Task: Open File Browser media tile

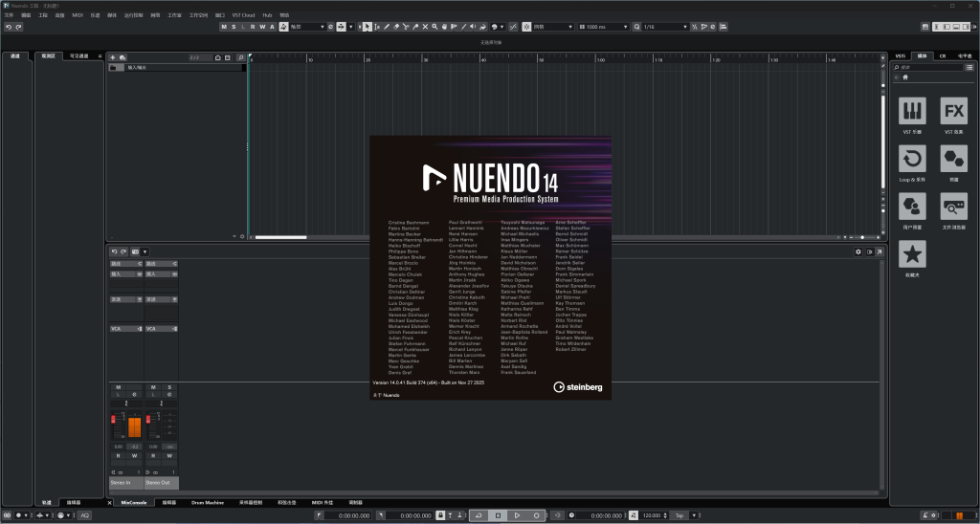Action: tap(953, 207)
